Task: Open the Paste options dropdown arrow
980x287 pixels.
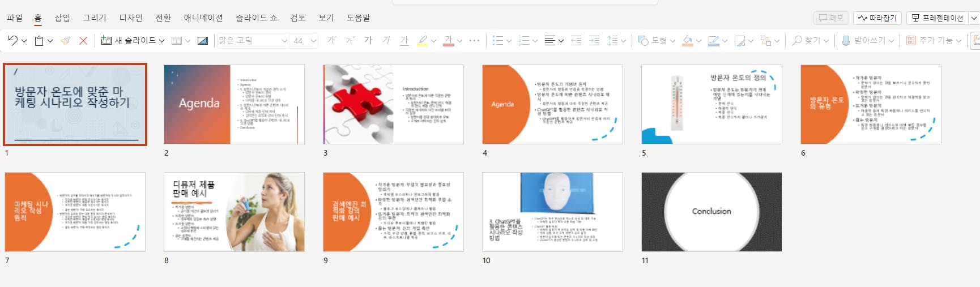Action: coord(50,41)
